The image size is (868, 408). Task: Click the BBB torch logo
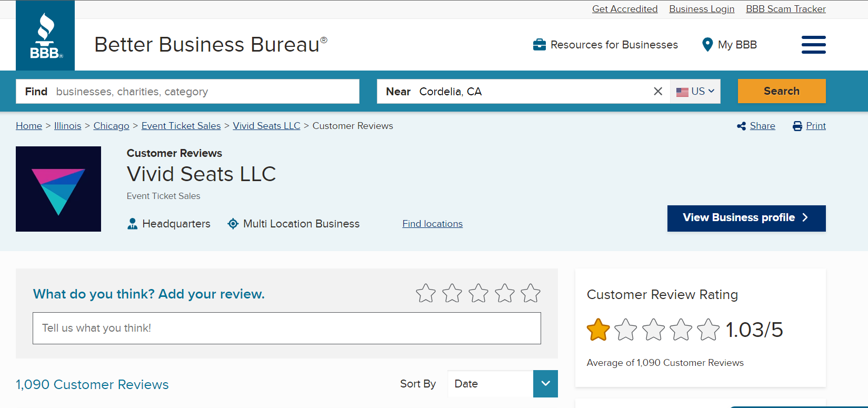click(x=45, y=35)
